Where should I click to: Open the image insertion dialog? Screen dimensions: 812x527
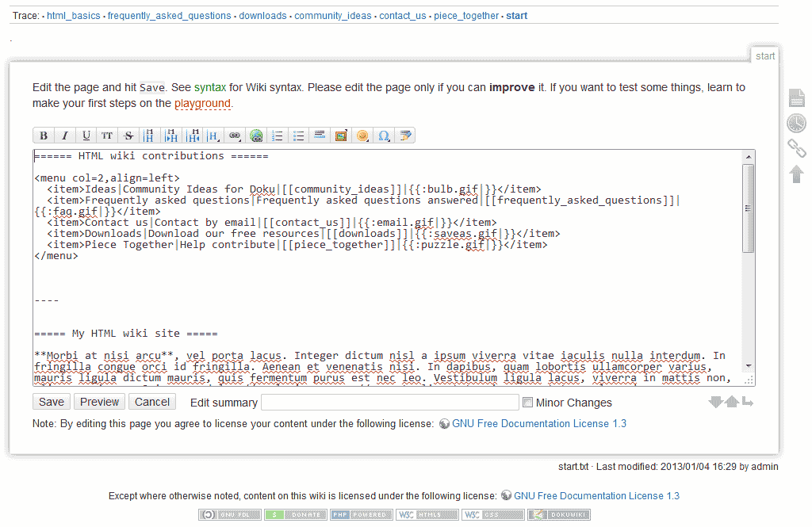[341, 136]
